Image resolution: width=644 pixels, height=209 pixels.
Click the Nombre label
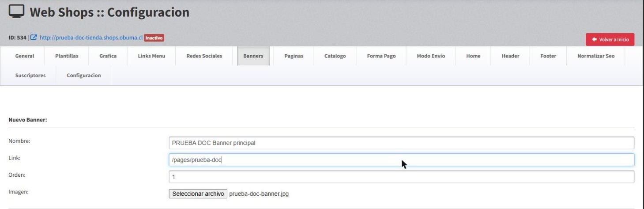tap(19, 141)
